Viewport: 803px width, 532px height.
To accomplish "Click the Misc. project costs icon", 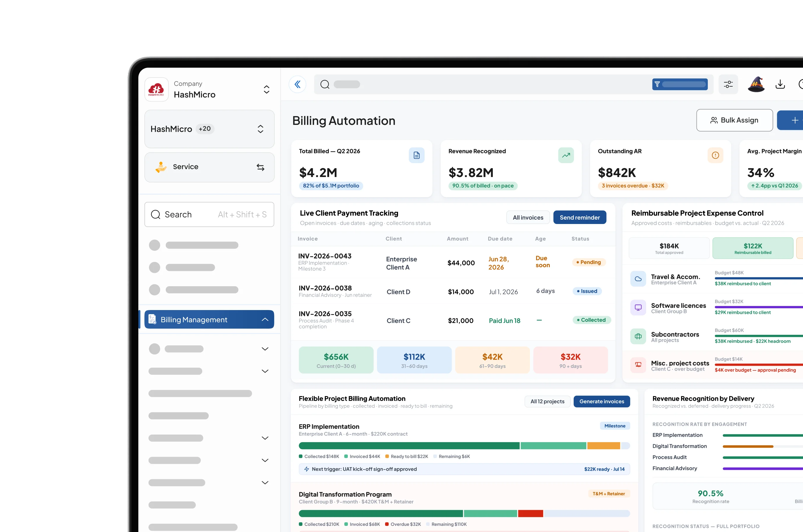I will coord(638,365).
